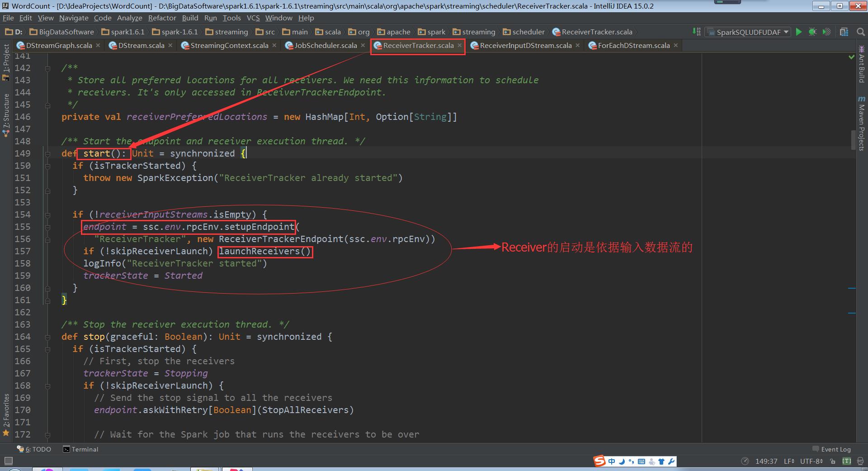
Task: Open the Hector inspector icon in status bar
Action: (861, 461)
